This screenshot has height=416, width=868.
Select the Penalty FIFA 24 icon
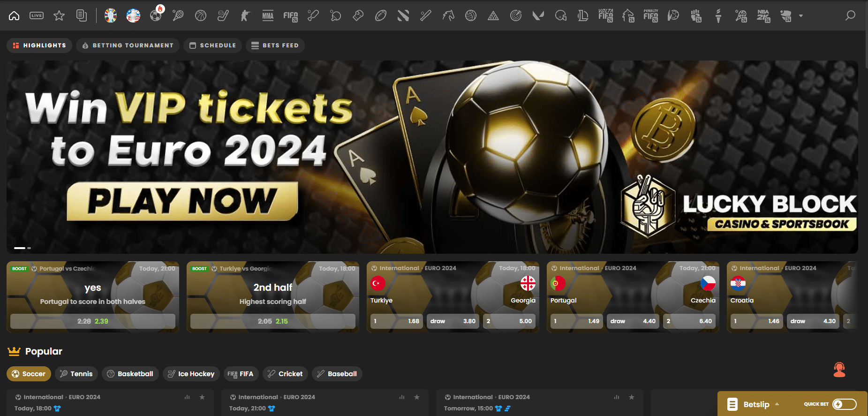pyautogui.click(x=651, y=15)
